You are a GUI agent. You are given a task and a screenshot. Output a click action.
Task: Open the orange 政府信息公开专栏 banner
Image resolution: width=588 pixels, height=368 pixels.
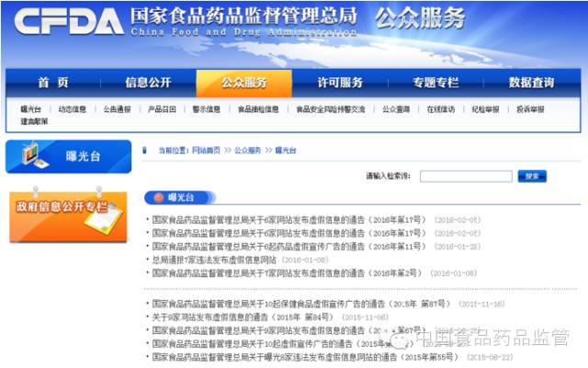pos(68,217)
